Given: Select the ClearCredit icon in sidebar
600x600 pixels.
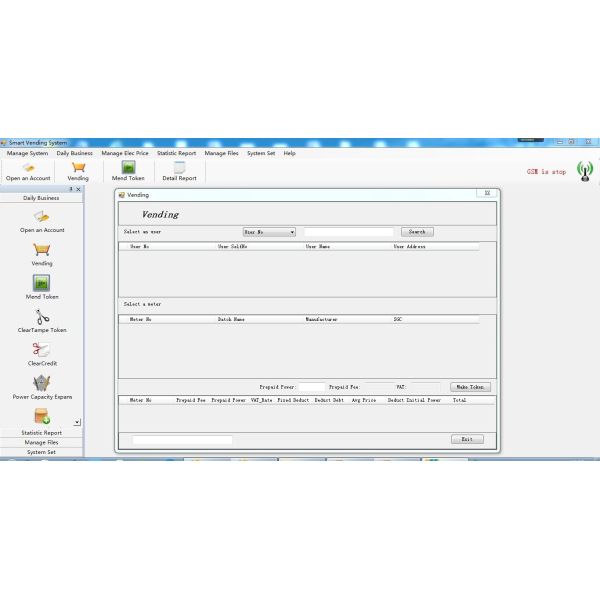Looking at the screenshot, I should (x=42, y=351).
